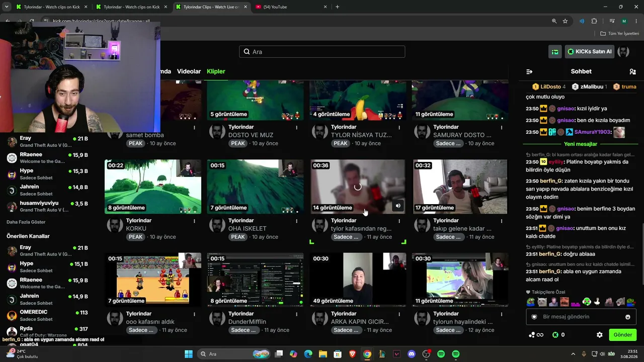The height and width of the screenshot is (362, 644).
Task: Open the browser tab search dropdown
Action: click(7, 7)
